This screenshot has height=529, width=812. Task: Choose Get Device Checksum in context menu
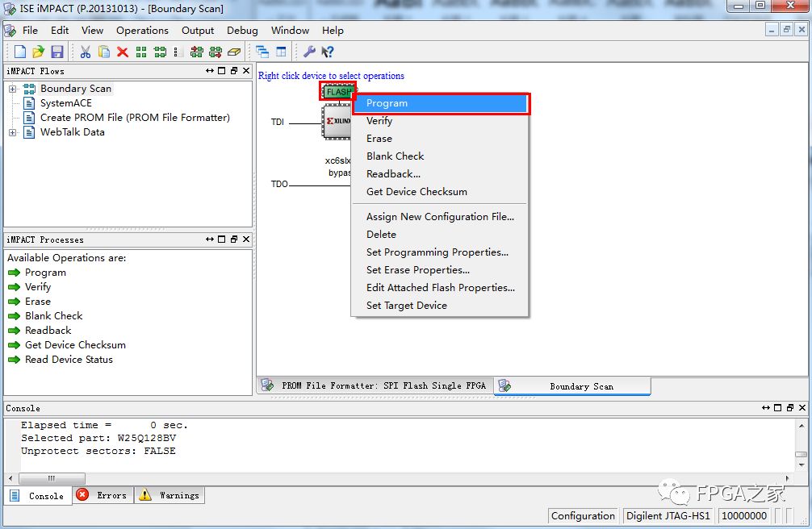[x=440, y=191]
